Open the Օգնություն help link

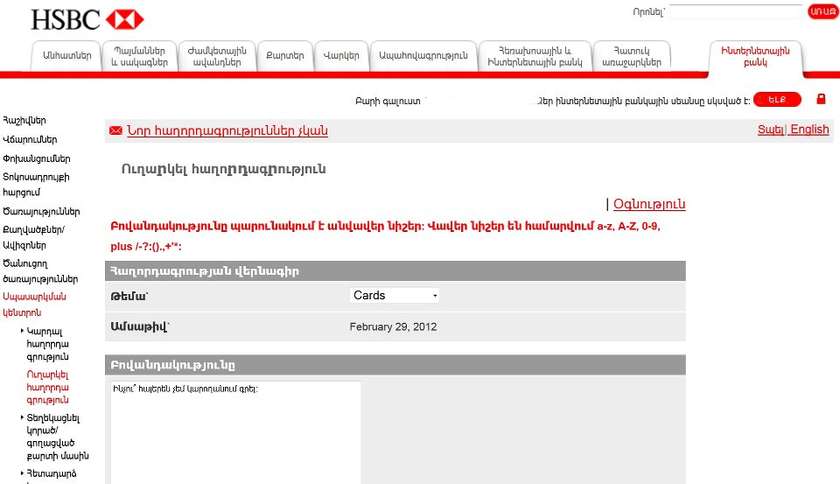point(649,204)
